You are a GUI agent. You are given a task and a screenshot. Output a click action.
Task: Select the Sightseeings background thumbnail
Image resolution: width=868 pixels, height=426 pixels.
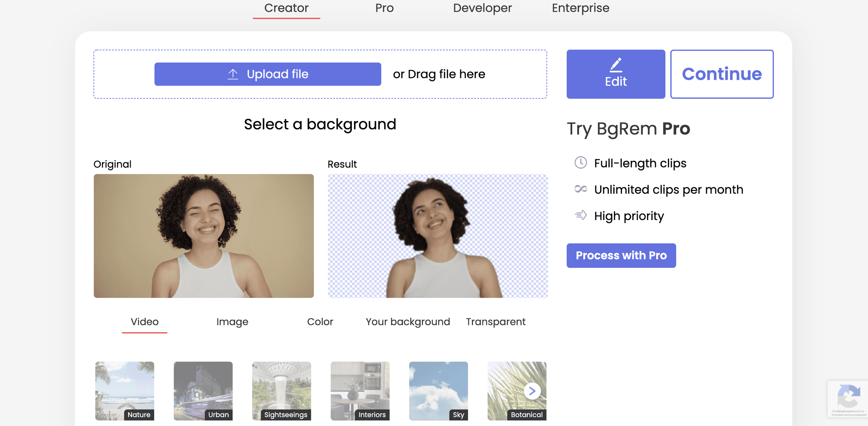click(x=282, y=391)
